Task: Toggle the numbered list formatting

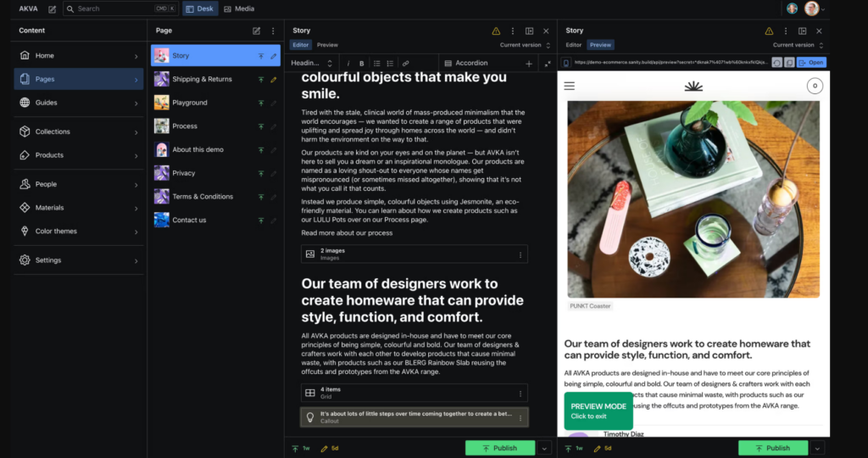Action: (391, 64)
